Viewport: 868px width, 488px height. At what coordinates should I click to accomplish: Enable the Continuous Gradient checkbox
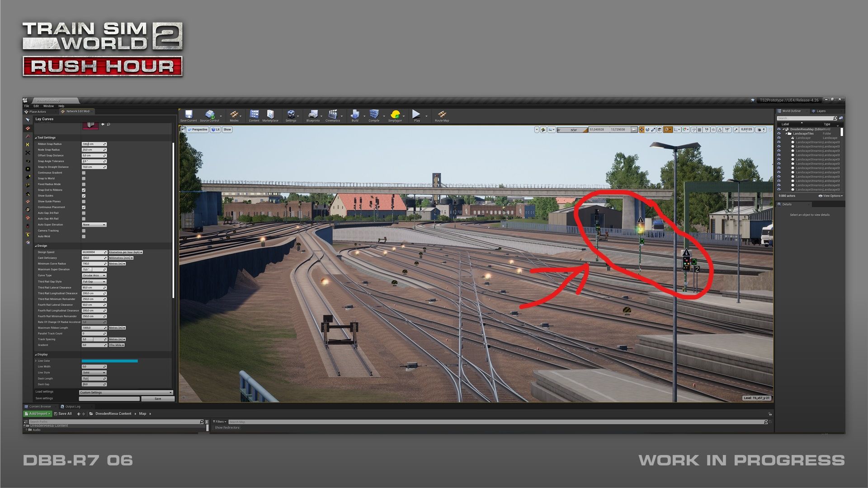tap(84, 173)
